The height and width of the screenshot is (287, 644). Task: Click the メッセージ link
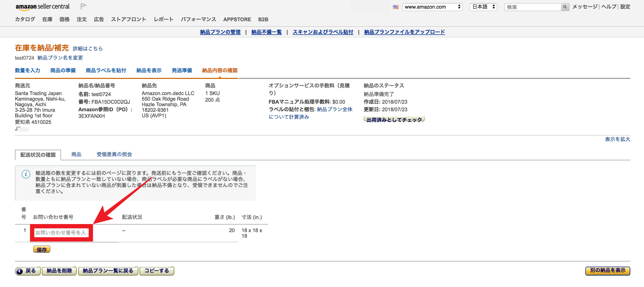pos(585,7)
